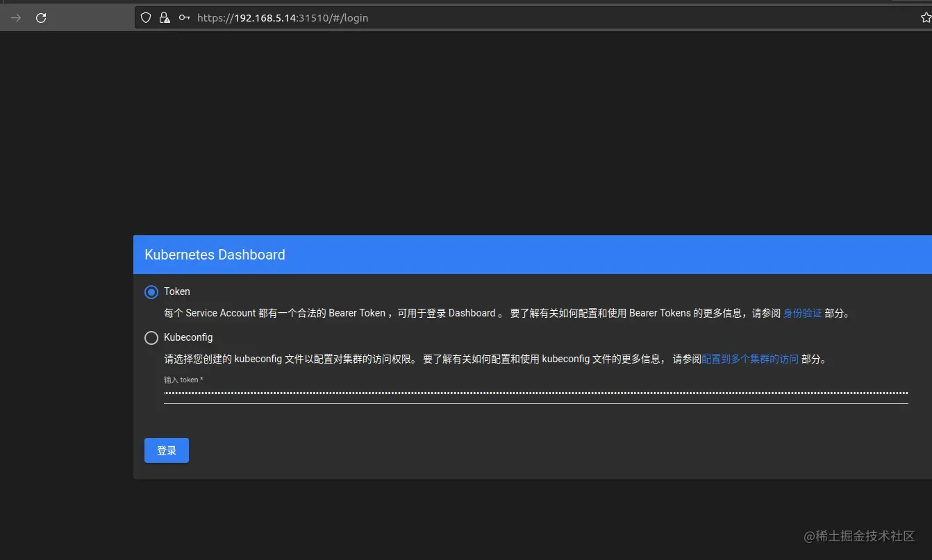Reload the page with the refresh icon
Image resolution: width=932 pixels, height=560 pixels.
pos(41,18)
